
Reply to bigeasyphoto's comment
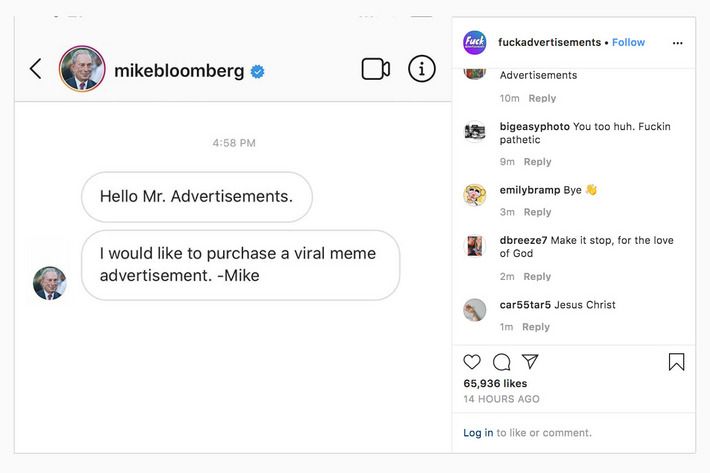537,162
